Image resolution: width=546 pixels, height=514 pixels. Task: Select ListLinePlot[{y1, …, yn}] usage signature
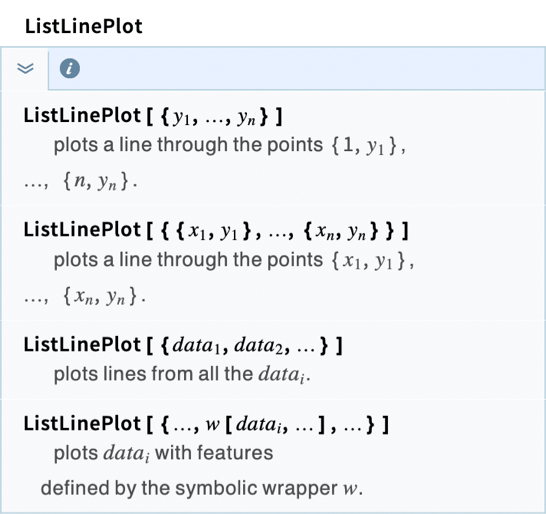click(153, 116)
